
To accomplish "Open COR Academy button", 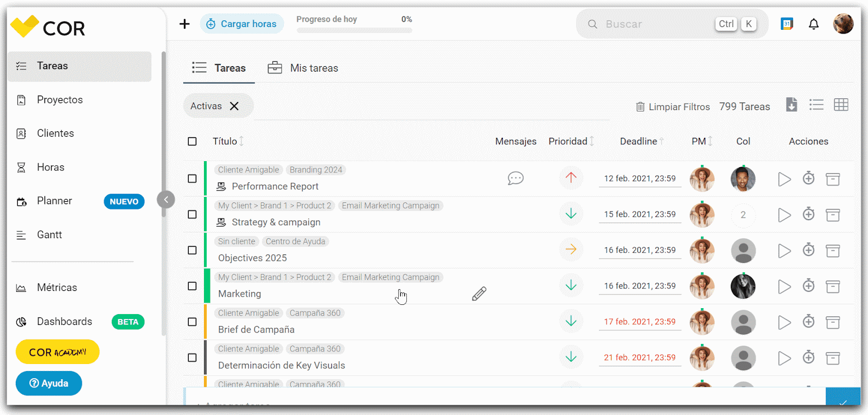I will tap(58, 352).
